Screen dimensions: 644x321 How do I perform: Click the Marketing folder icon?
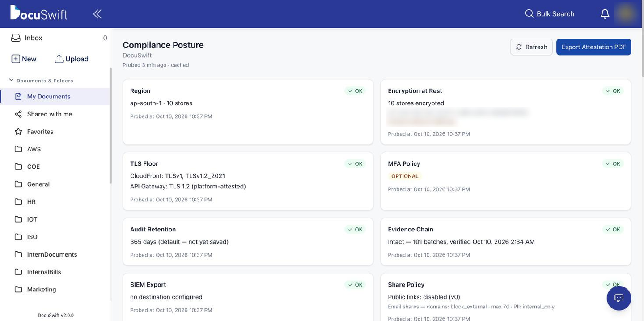tap(18, 289)
